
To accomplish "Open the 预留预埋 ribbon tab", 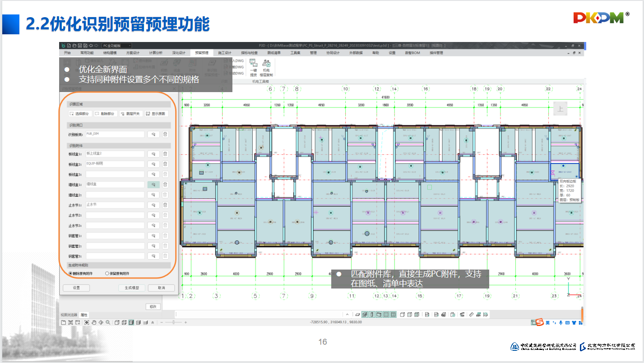I will coord(202,53).
